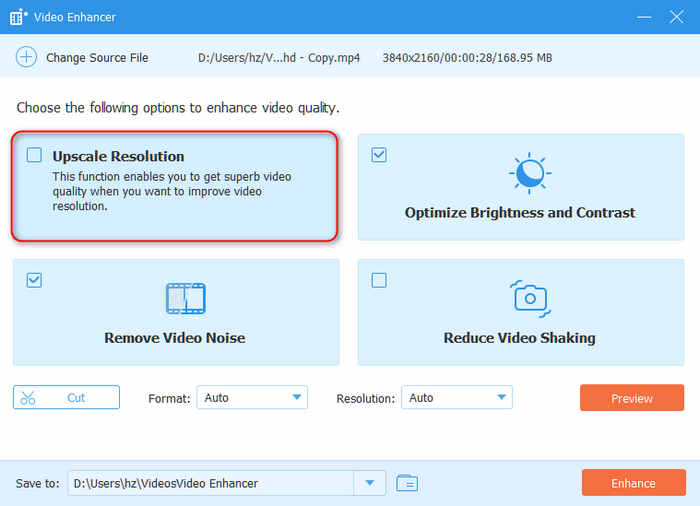Click the film strip noise removal icon
This screenshot has width=700, height=506.
tap(186, 298)
